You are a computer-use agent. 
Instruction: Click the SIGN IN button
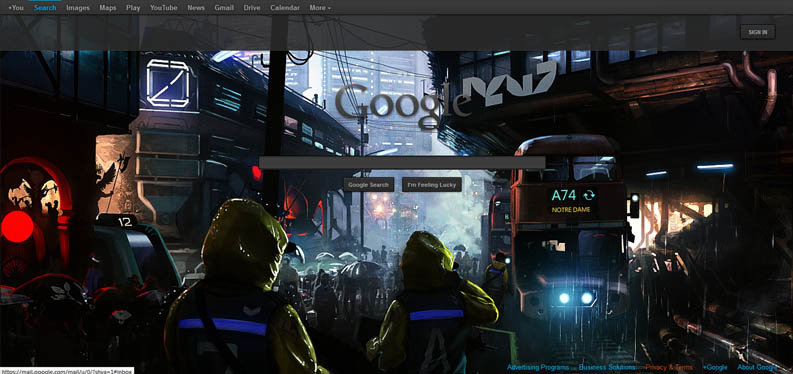pyautogui.click(x=758, y=32)
